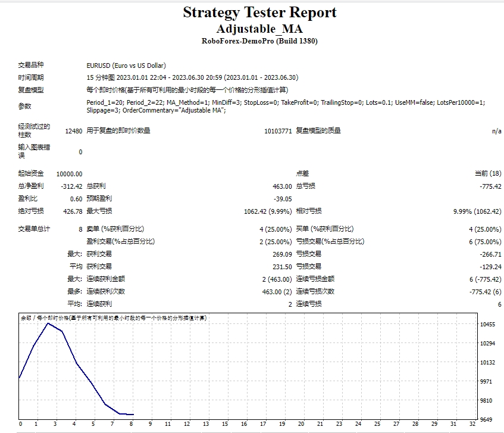
Task: Click the initial deposit value "10000.00"
Action: [x=70, y=174]
